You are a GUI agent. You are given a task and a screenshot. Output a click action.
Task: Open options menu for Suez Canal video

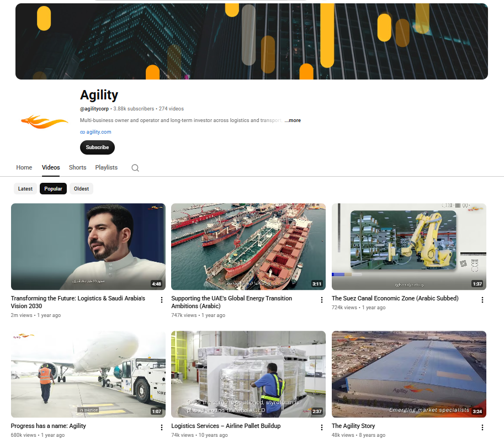click(x=482, y=300)
